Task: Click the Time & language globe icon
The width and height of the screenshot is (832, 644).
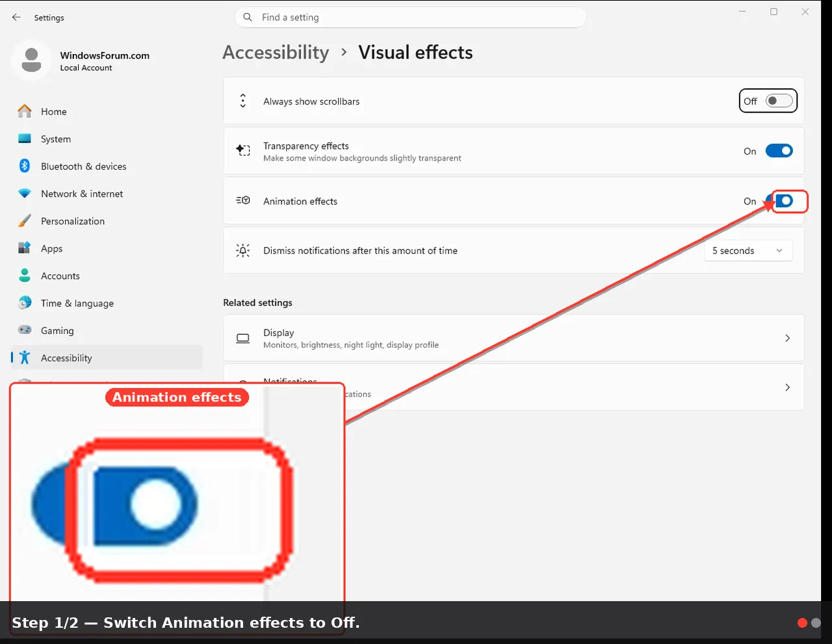Action: pos(25,303)
